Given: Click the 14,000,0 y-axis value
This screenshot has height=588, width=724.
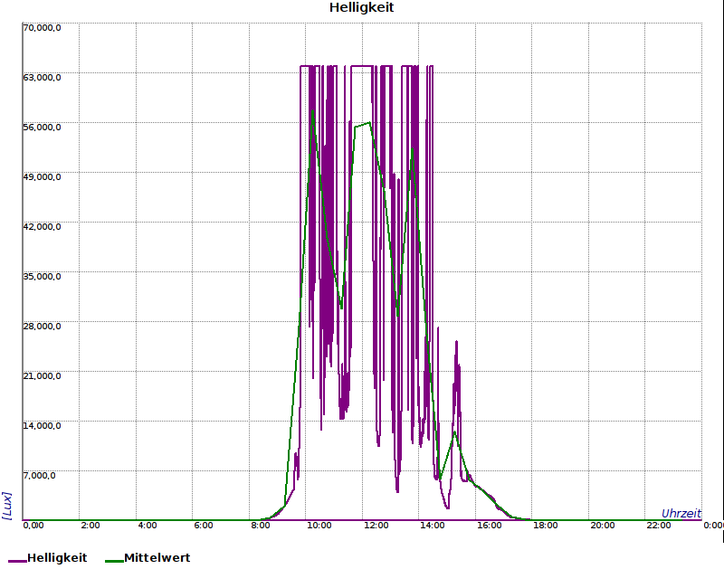Looking at the screenshot, I should point(42,425).
